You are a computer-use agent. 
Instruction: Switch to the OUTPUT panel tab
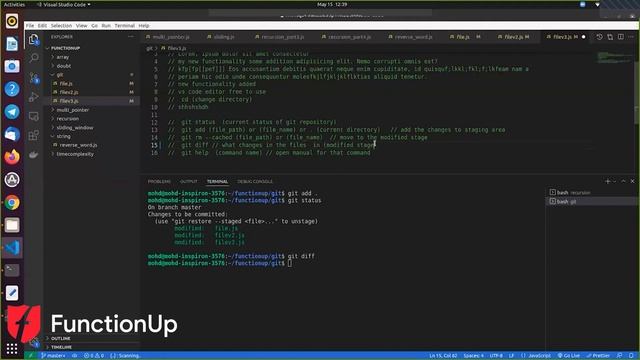[x=189, y=181]
